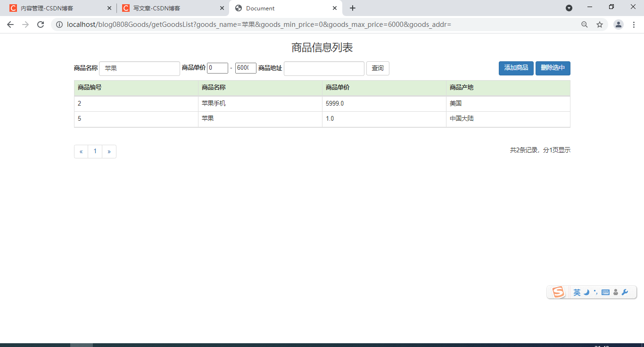This screenshot has height=347, width=644.
Task: Go back with the back arrow icon
Action: pos(10,24)
